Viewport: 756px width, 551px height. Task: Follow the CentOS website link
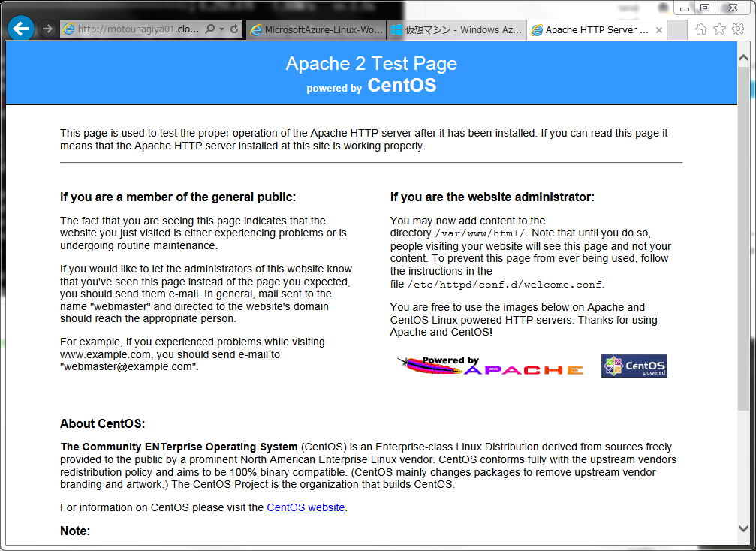[x=306, y=507]
